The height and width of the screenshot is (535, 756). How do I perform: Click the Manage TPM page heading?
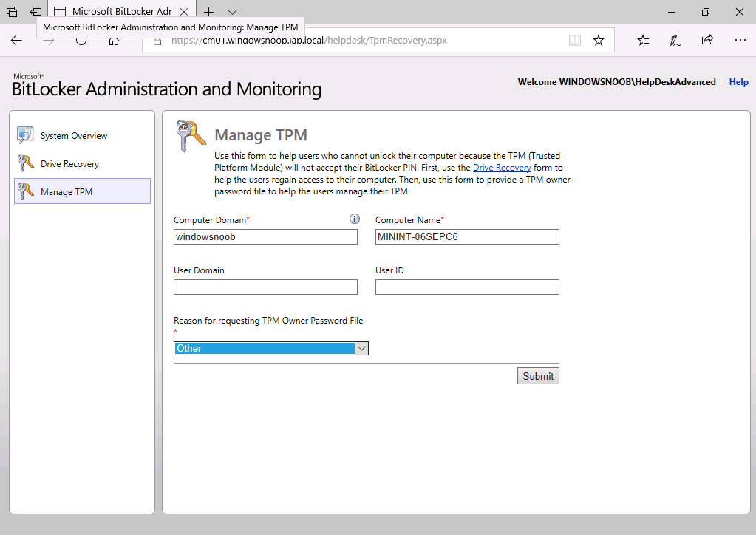(x=261, y=135)
